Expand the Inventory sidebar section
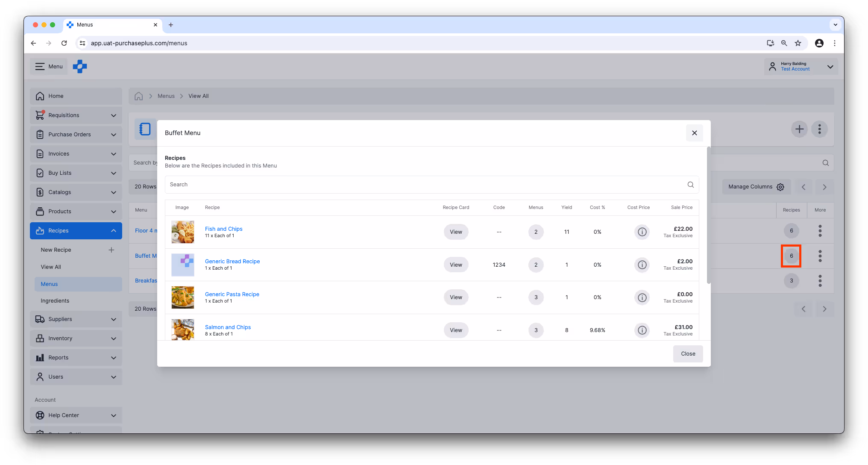 [113, 338]
